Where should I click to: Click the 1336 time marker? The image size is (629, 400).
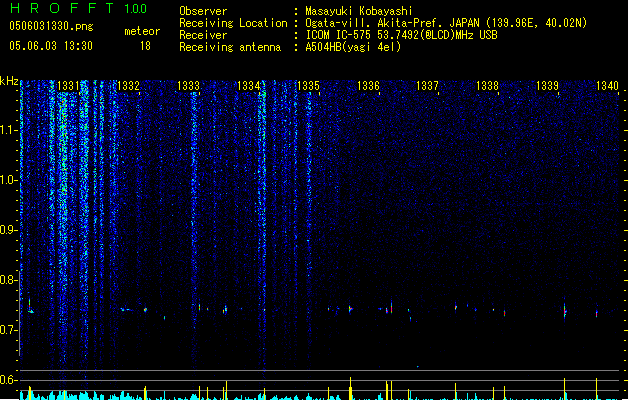368,86
